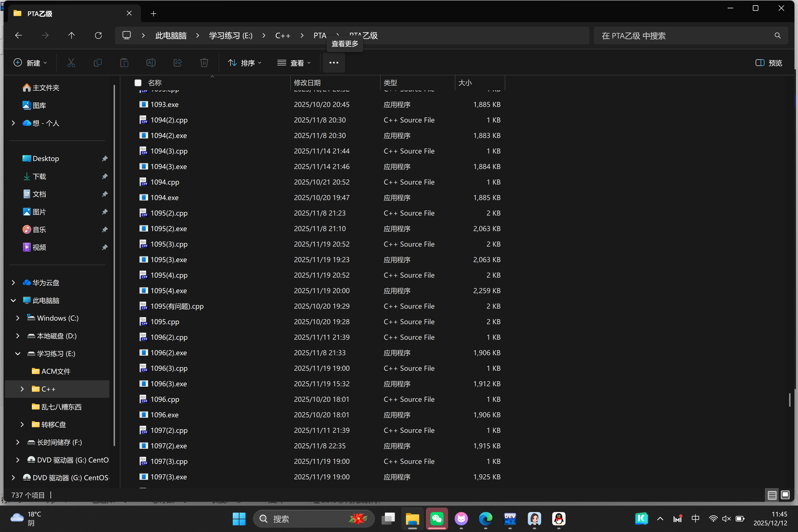Switch to large thumbnails view in status bar
This screenshot has height=532, width=798.
(785, 495)
